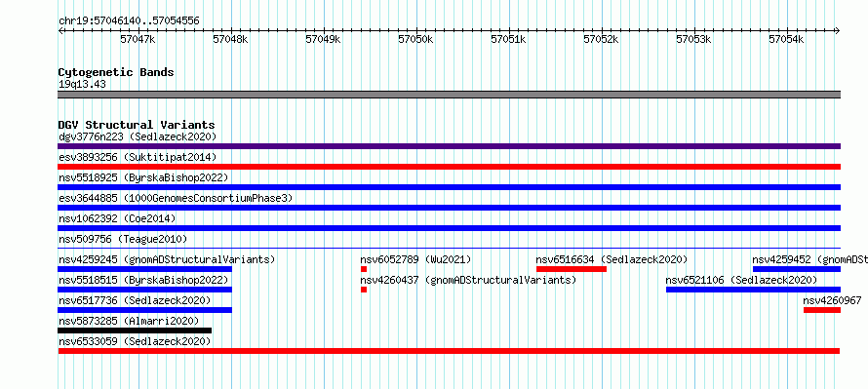This screenshot has width=868, height=389.
Task: Click the black nsv5873285 variant bar
Action: 135,331
